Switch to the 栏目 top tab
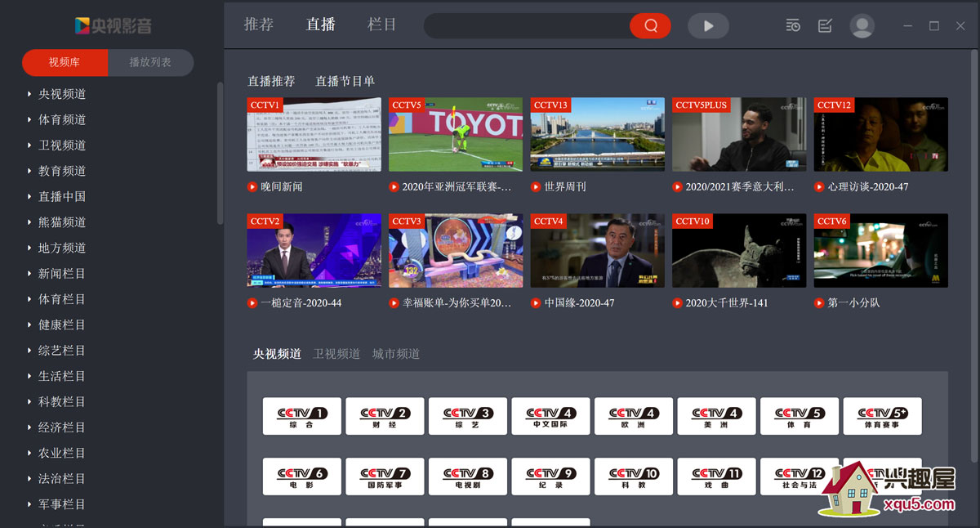The image size is (980, 528). tap(382, 25)
